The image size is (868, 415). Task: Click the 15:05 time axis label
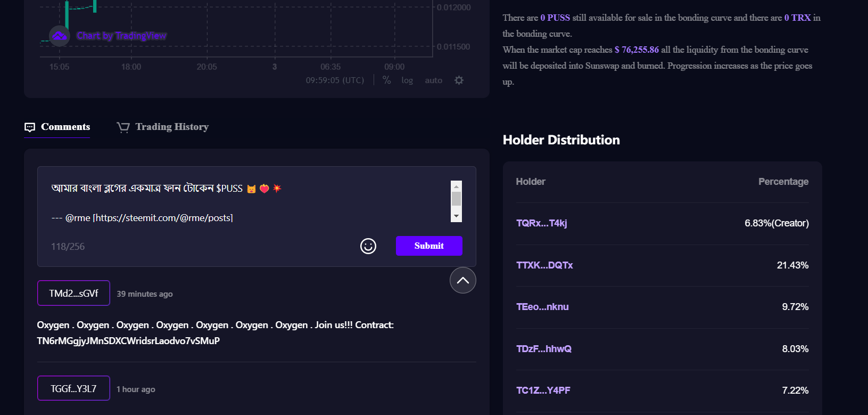[59, 67]
